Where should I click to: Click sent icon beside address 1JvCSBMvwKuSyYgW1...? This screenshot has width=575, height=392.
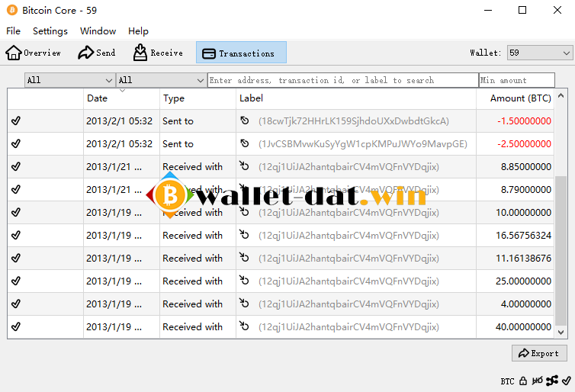(x=245, y=143)
